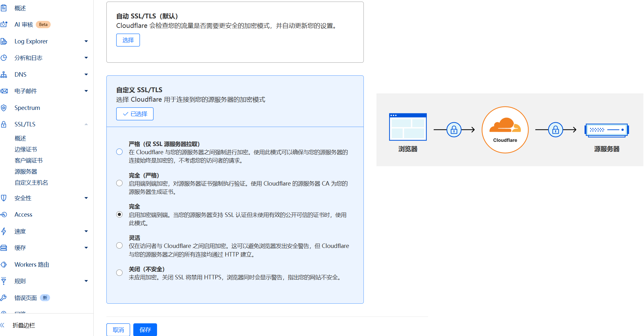
Task: Click the DNS network tree icon
Action: coord(4,74)
